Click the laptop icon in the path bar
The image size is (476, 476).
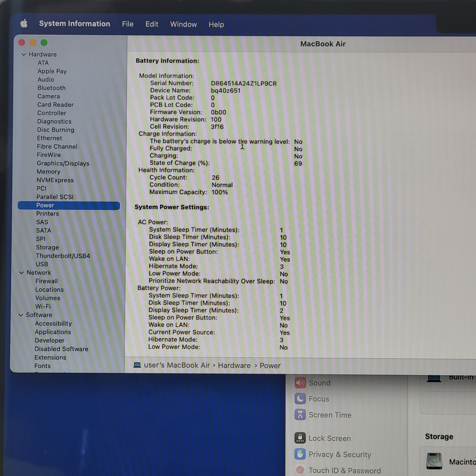click(x=137, y=365)
